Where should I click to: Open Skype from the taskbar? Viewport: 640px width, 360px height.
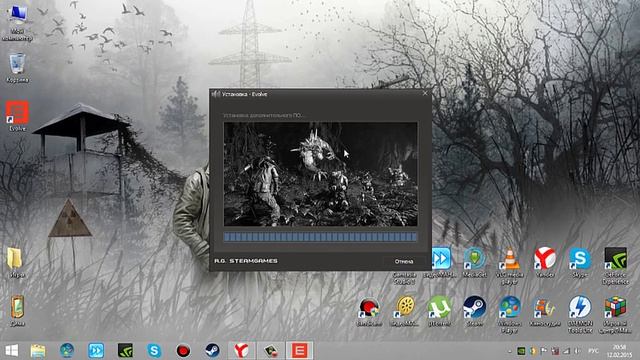(x=154, y=350)
